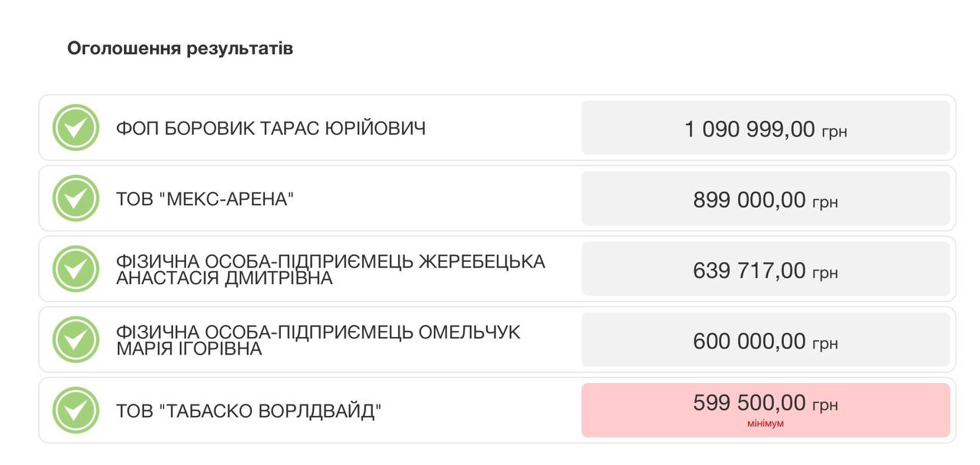
Task: Open bidder ФОП БОРОВИК ТАРАС ЮРІЙОВИЧ
Action: (x=270, y=128)
